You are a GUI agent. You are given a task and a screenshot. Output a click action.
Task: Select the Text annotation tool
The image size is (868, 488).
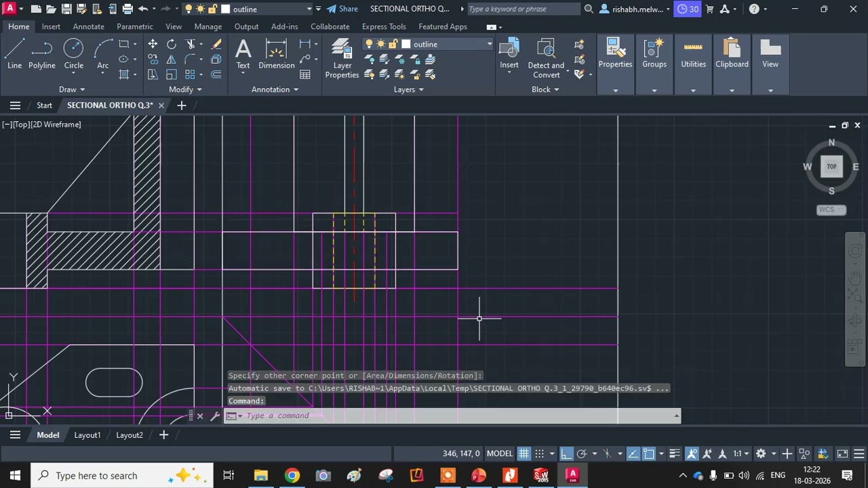click(243, 54)
